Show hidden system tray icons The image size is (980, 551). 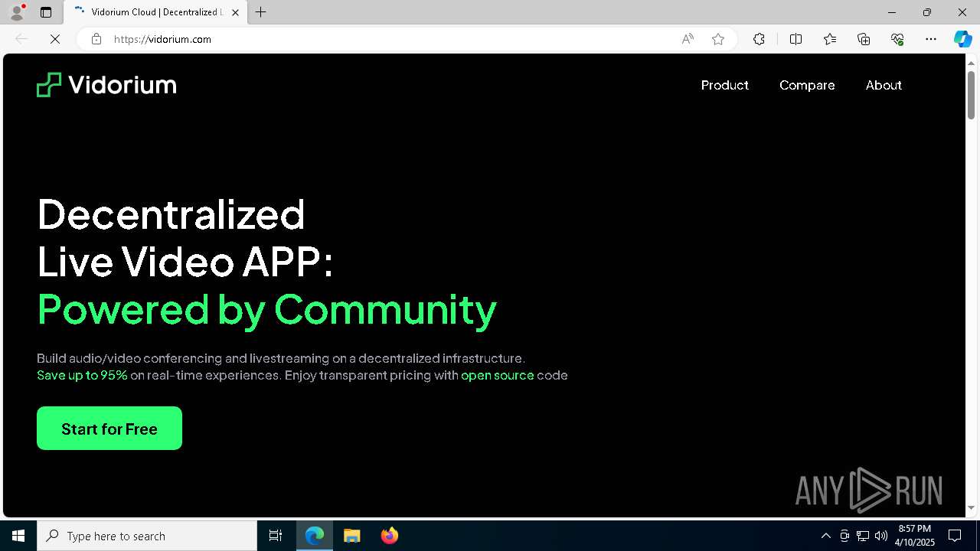[x=825, y=536]
